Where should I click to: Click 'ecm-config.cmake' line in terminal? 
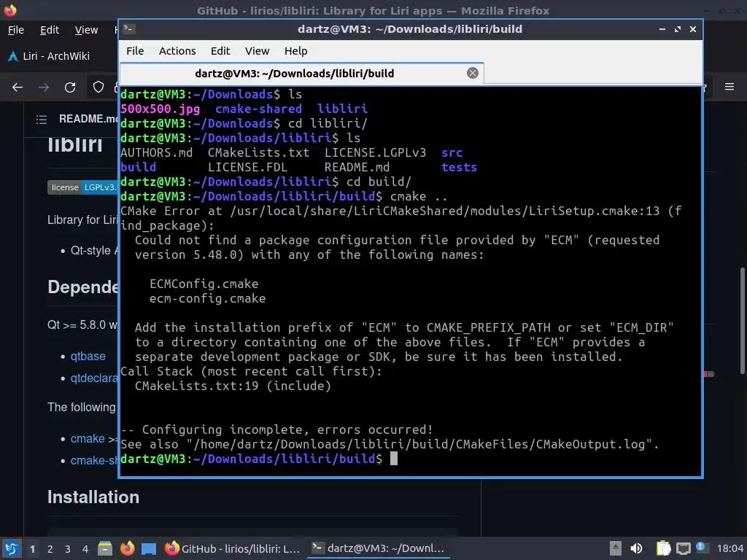click(x=207, y=298)
